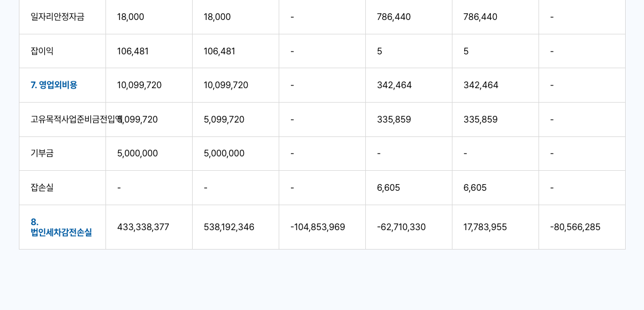The image size is (644, 310).
Task: Select the 잡이익 row label
Action: coord(42,51)
